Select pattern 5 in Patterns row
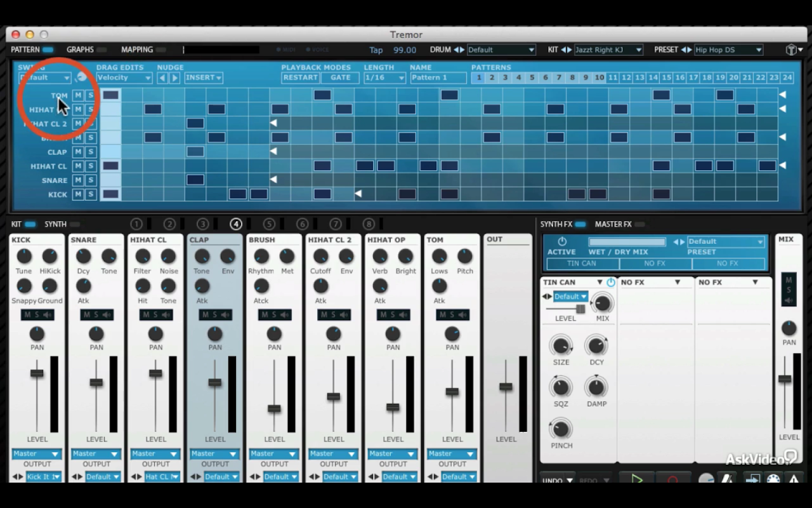 point(532,77)
